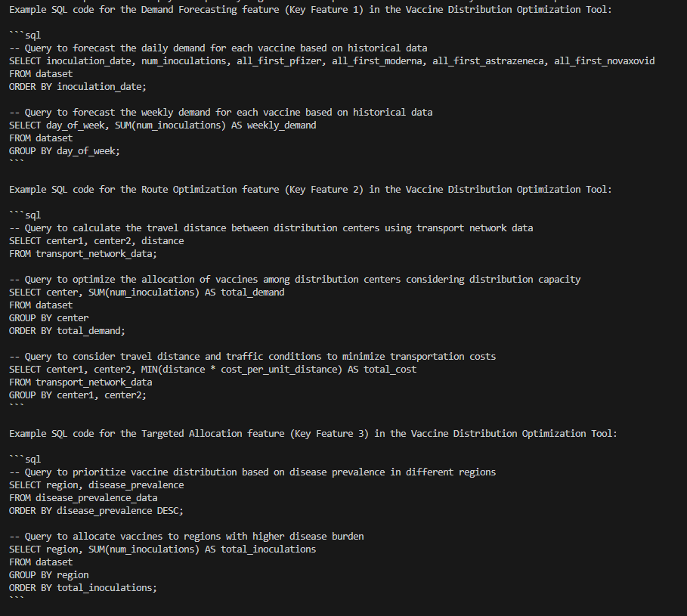Click the 'FROM disease_prevalence_data' line
Image resolution: width=687 pixels, height=616 pixels.
pyautogui.click(x=83, y=497)
